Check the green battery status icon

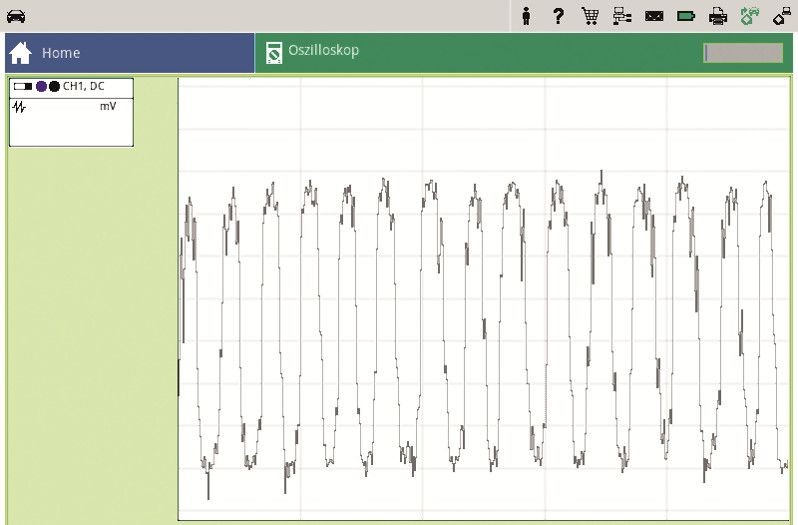pyautogui.click(x=686, y=16)
